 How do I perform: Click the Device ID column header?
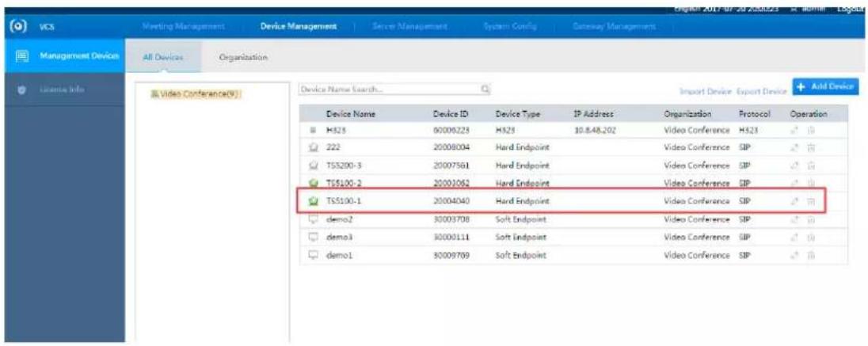tap(451, 114)
